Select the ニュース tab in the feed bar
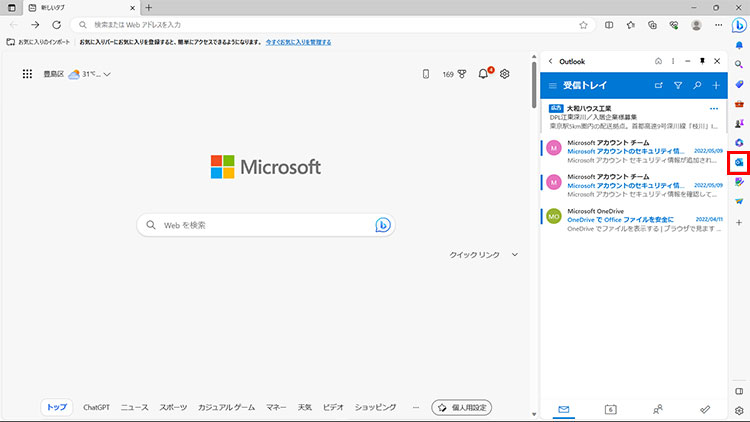The height and width of the screenshot is (422, 750). point(134,408)
